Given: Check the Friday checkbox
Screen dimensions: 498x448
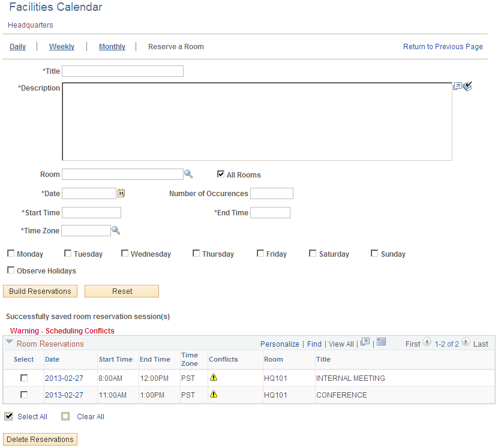Looking at the screenshot, I should 260,253.
